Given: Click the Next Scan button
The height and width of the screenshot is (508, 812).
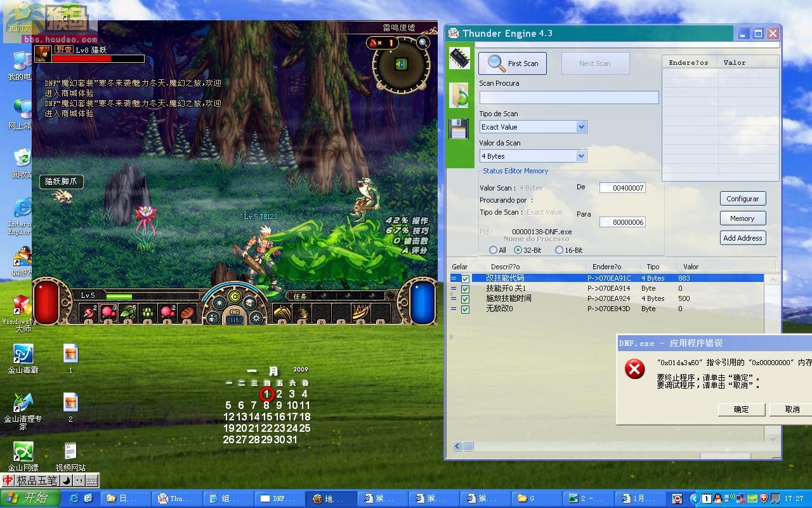Looking at the screenshot, I should click(x=594, y=63).
